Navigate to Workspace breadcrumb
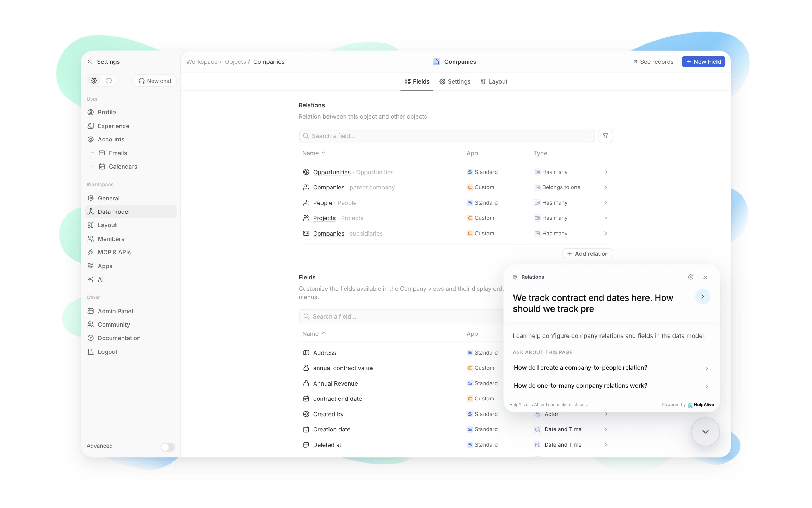This screenshot has width=812, height=508. click(202, 62)
